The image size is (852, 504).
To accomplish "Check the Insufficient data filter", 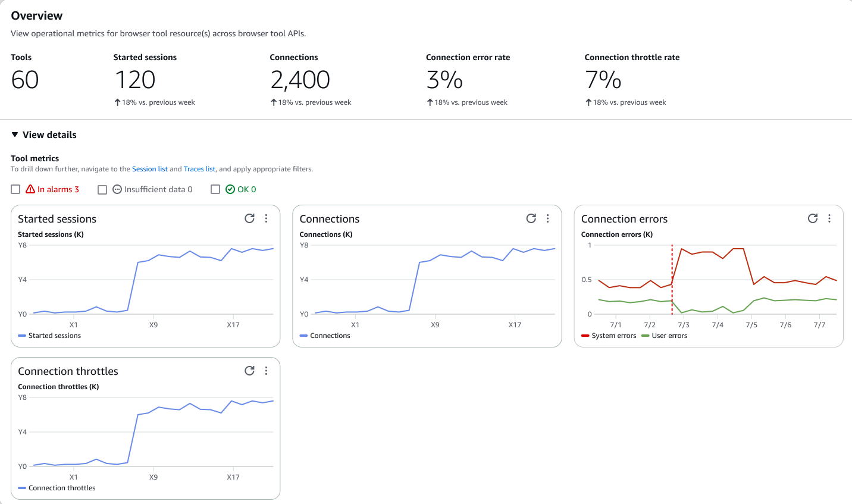I will pos(102,189).
